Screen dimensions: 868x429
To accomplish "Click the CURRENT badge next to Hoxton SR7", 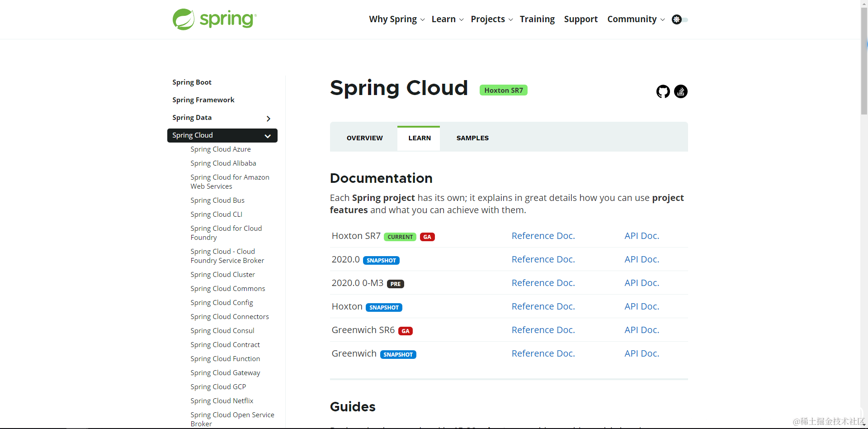I will point(400,237).
